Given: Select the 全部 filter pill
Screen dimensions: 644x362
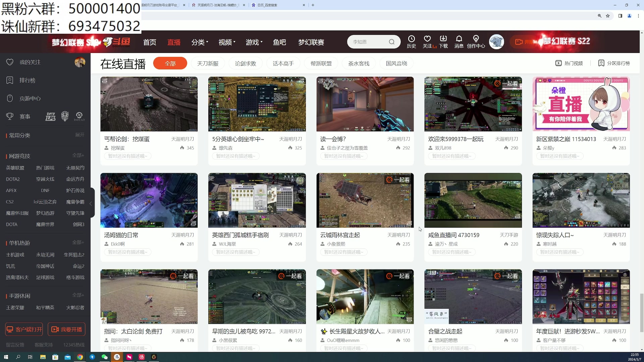Looking at the screenshot, I should point(170,63).
